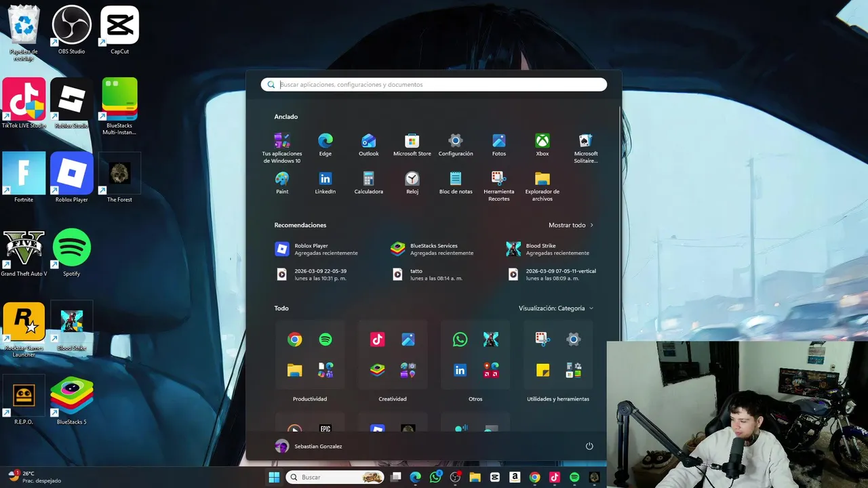The width and height of the screenshot is (868, 488).
Task: Open Sticky Notes in Utilidades y herramientas
Action: point(542,370)
